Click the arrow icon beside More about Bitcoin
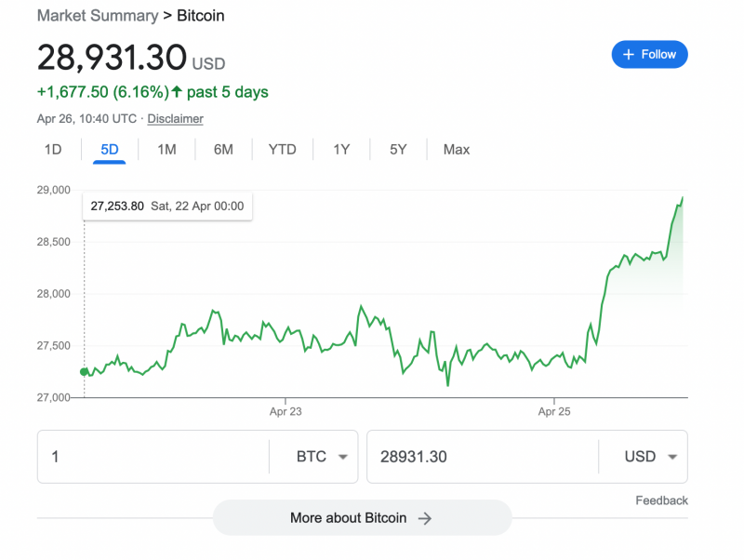Viewport: 744px width, 560px height. (425, 518)
